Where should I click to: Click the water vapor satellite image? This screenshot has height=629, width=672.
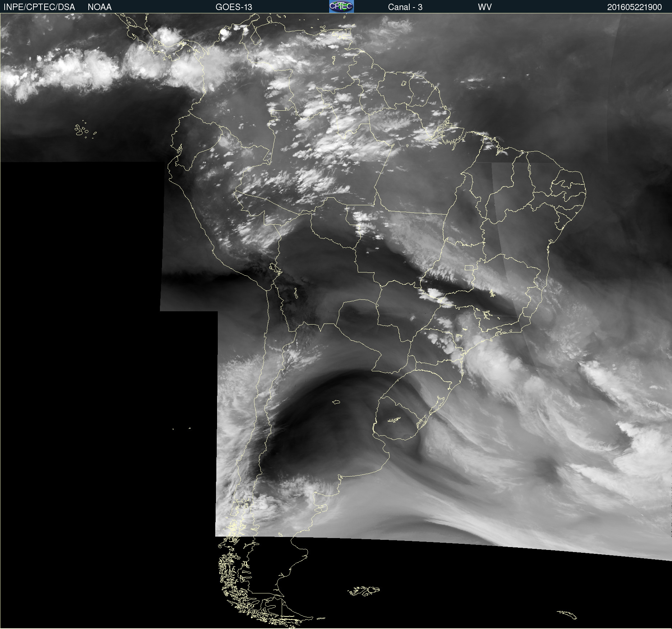point(336,321)
